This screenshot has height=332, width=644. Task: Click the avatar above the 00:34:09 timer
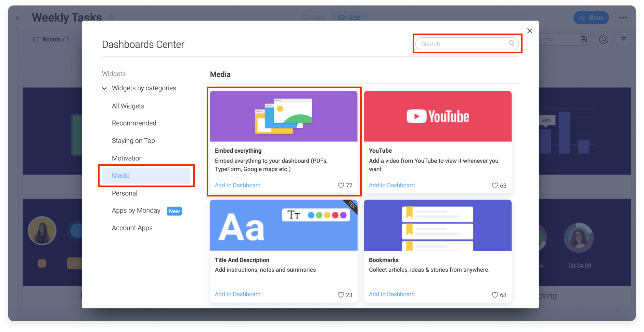coord(579,238)
